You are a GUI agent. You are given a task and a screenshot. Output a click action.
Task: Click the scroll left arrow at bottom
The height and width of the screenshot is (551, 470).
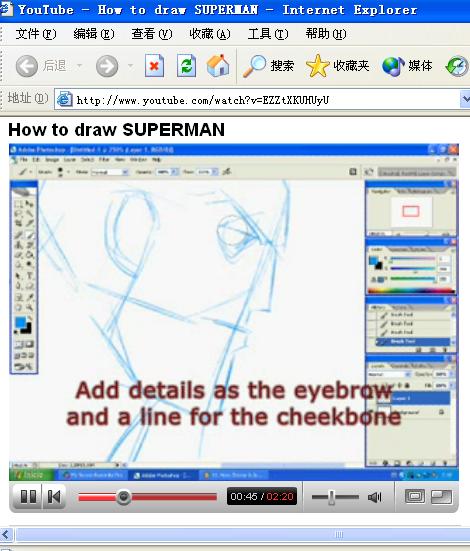[7, 535]
